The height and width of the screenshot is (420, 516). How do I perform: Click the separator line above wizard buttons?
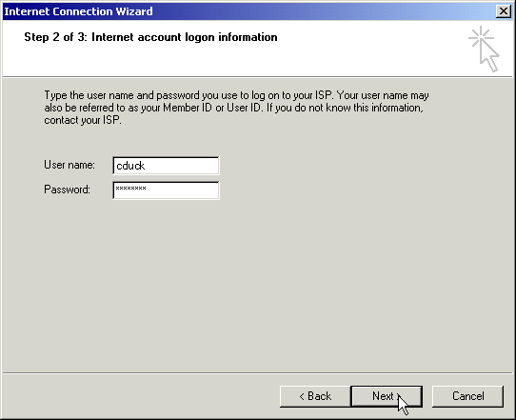point(257,373)
